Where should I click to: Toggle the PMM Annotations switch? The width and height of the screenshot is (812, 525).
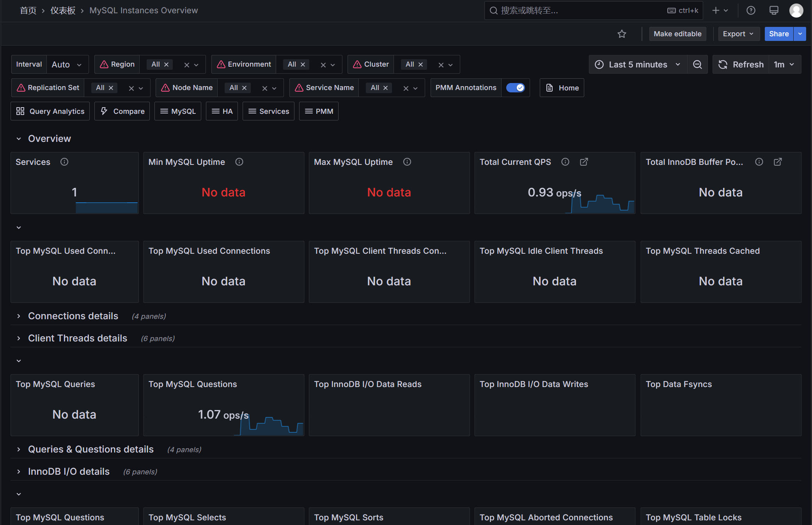click(515, 88)
